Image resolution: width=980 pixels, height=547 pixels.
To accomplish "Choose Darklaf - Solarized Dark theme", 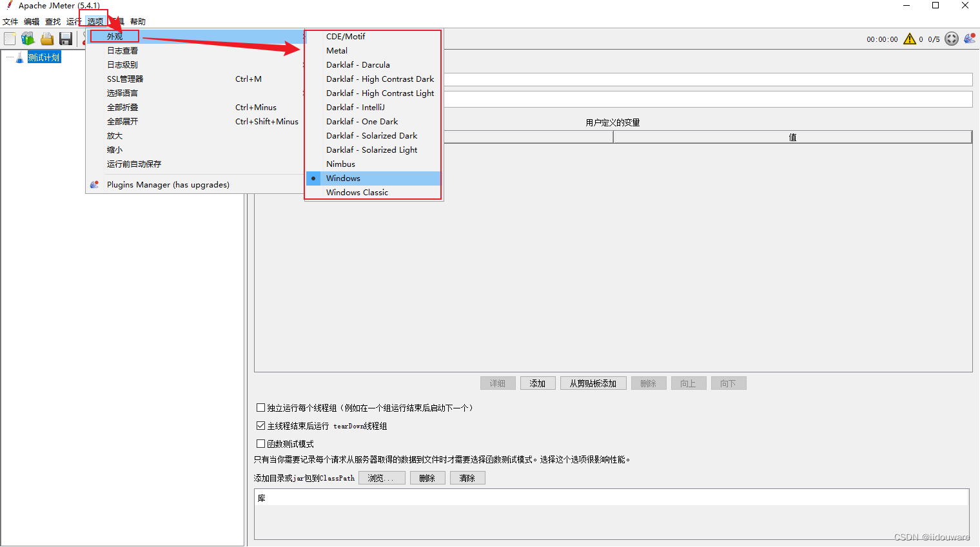I will (373, 135).
